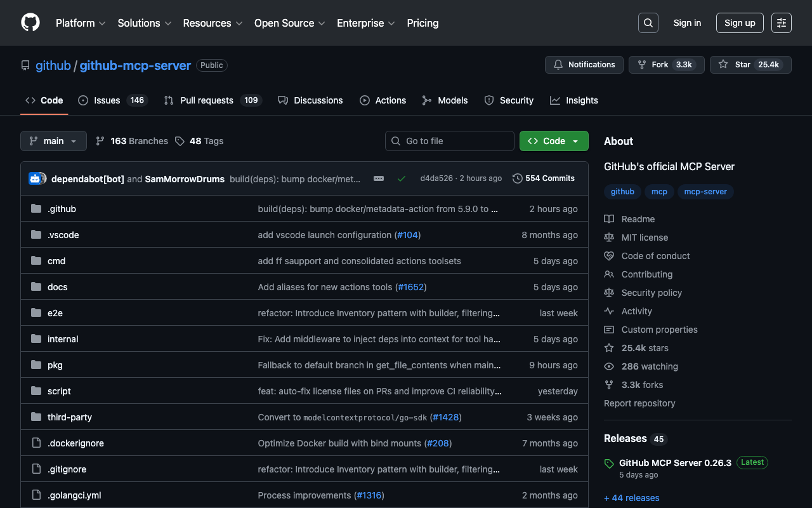This screenshot has height=508, width=812.
Task: Click the mcp-server topic tag
Action: point(705,192)
